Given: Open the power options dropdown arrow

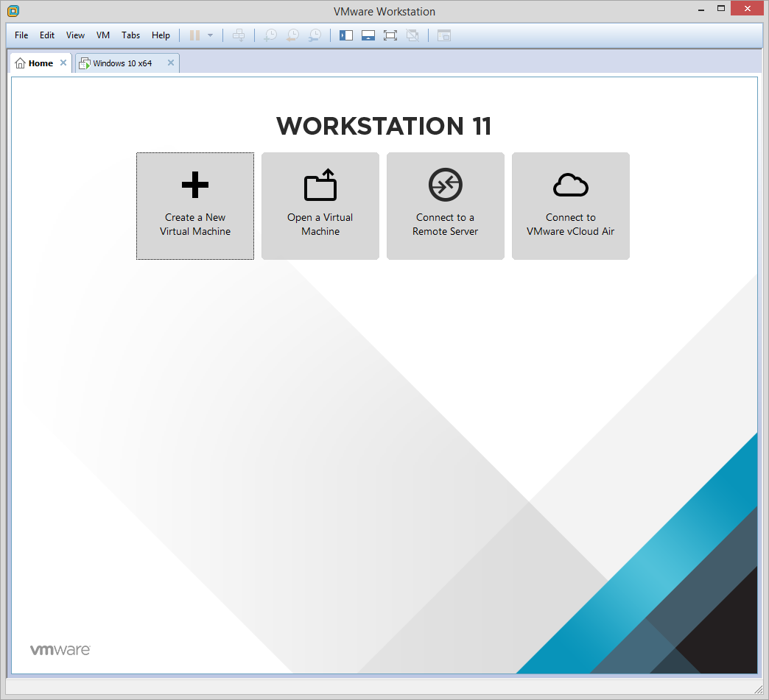Looking at the screenshot, I should point(211,35).
